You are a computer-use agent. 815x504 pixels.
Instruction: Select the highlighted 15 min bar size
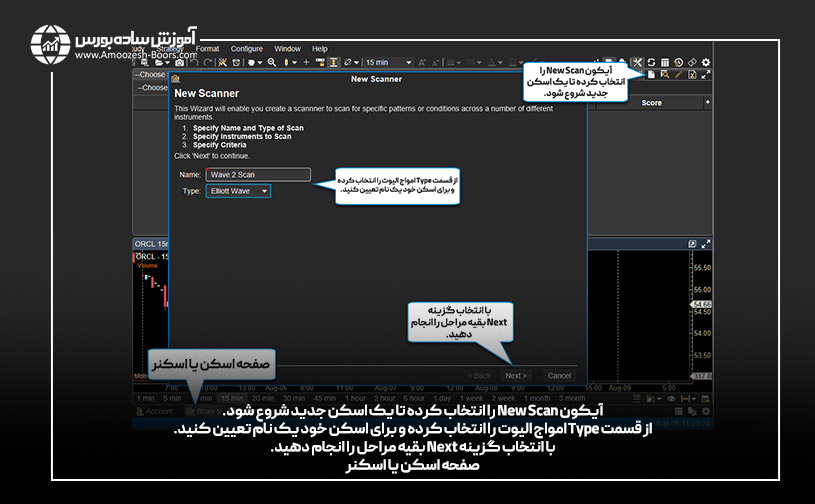(232, 399)
